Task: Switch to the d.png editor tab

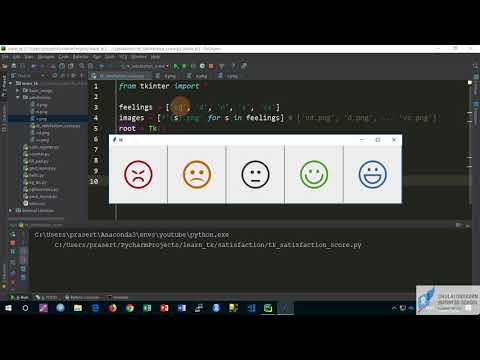Action: pos(166,76)
